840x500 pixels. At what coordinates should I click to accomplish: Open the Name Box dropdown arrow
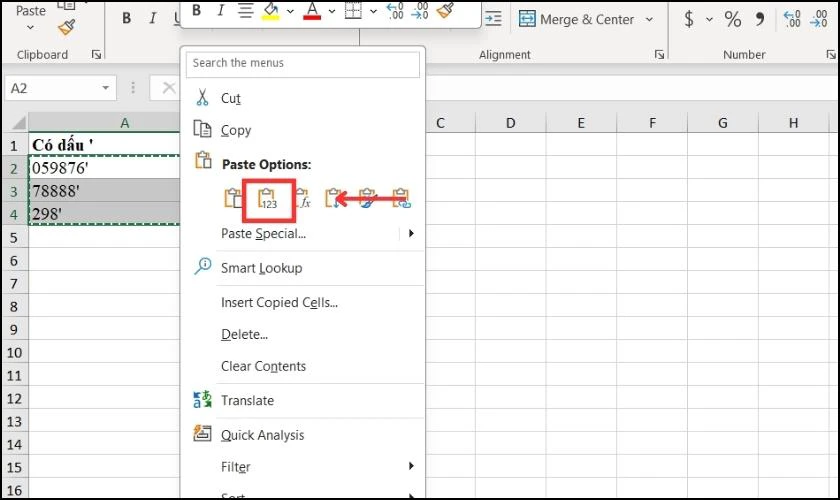pos(106,88)
